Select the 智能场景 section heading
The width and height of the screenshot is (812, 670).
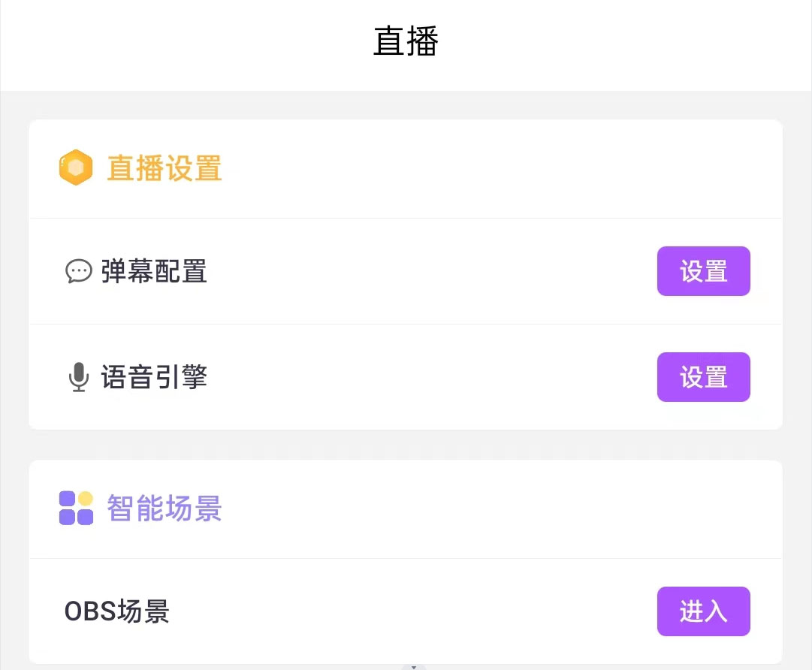point(165,509)
